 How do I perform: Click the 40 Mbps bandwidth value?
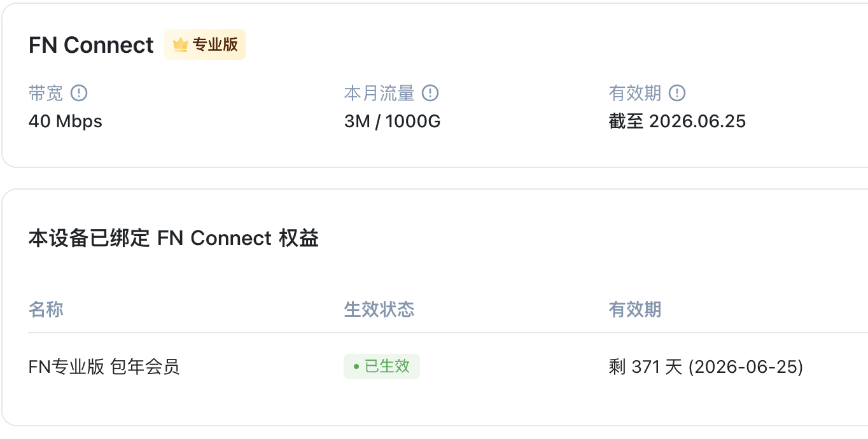[x=66, y=121]
